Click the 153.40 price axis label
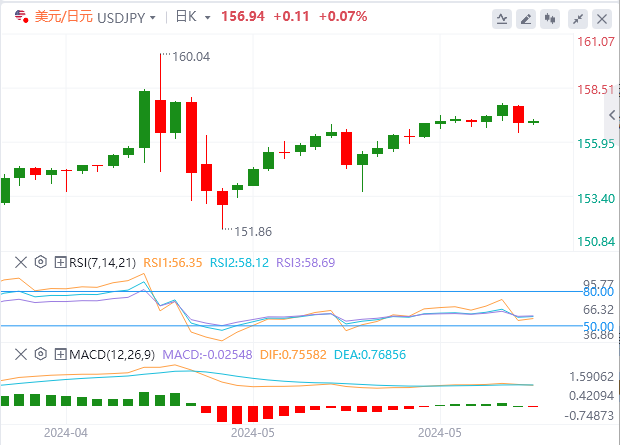Image resolution: width=620 pixels, height=445 pixels. (596, 199)
